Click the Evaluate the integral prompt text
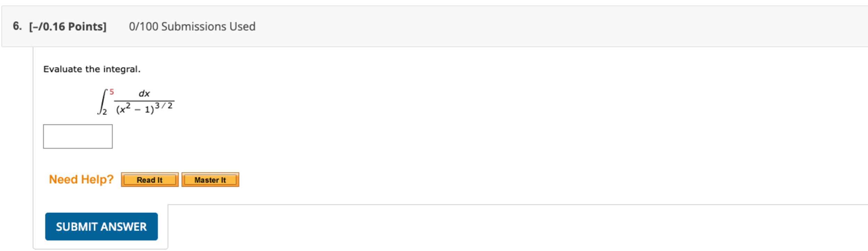Image resolution: width=868 pixels, height=251 pixels. (92, 69)
